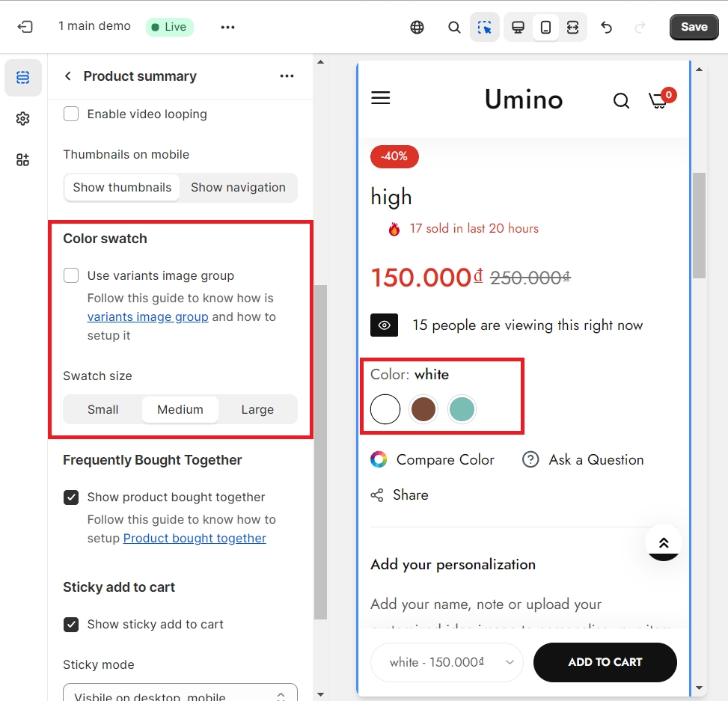Click the cart icon in preview
Viewport: 728px width, 701px height.
coord(659,100)
